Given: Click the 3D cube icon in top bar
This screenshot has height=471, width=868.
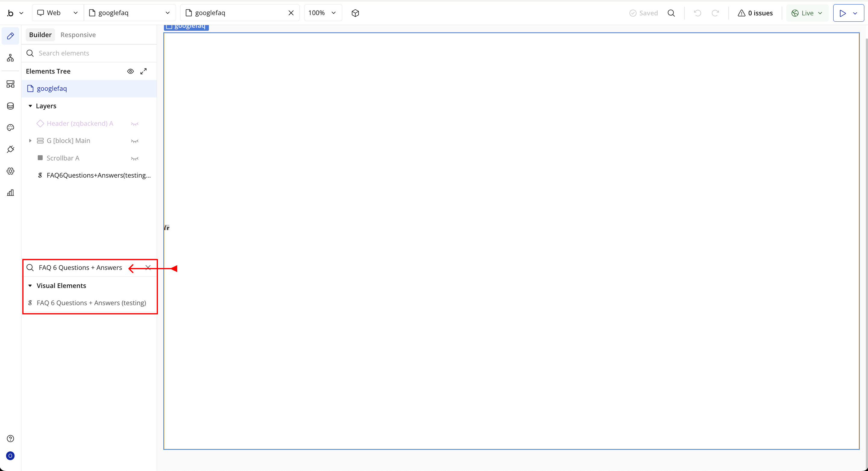Looking at the screenshot, I should (355, 13).
